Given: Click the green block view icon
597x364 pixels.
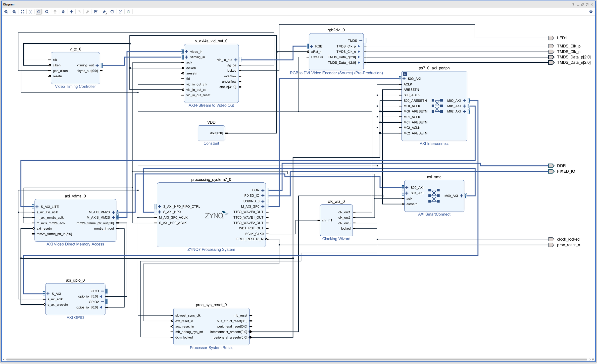Looking at the screenshot, I should pyautogui.click(x=129, y=12).
